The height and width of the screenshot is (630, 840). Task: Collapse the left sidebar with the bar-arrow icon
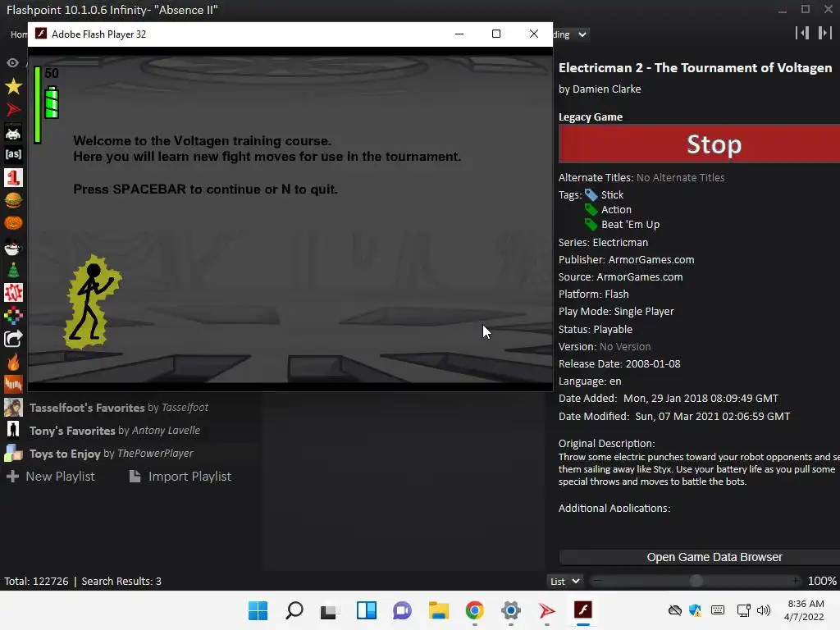(802, 33)
